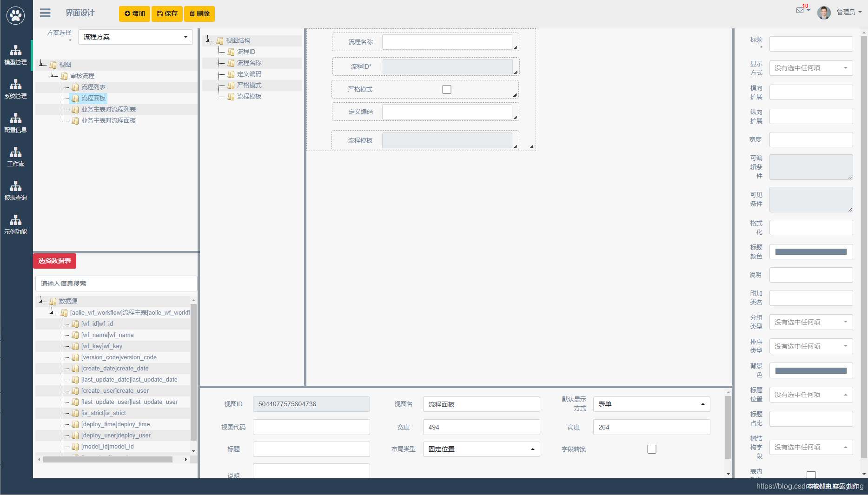Click the 流程名称 input in canvas
Viewport: 868px width, 495px height.
point(447,42)
